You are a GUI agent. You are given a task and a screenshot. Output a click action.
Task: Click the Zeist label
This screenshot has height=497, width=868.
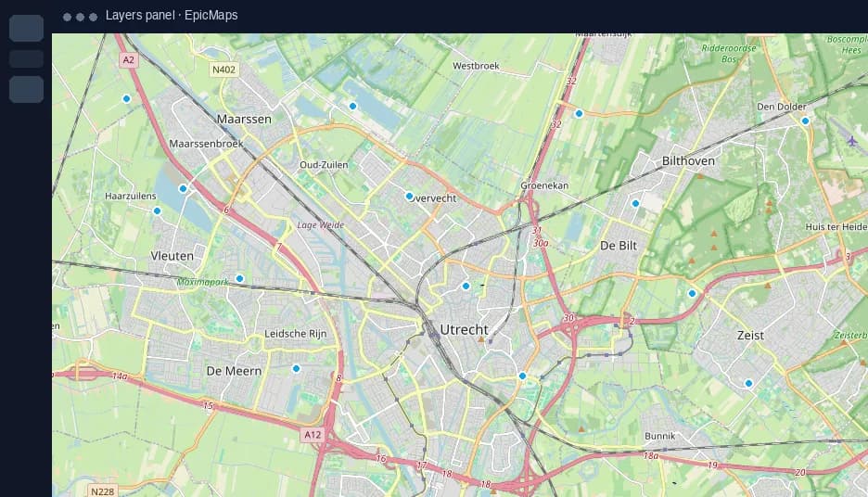point(750,336)
